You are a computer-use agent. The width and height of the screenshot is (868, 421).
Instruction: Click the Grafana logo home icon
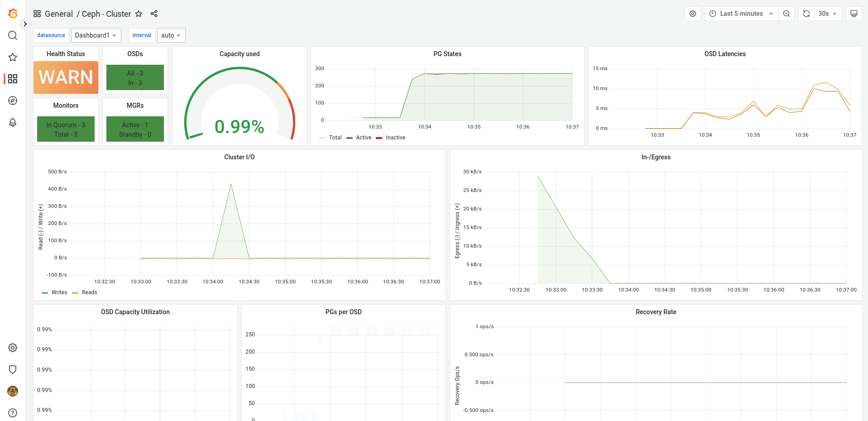coord(13,14)
